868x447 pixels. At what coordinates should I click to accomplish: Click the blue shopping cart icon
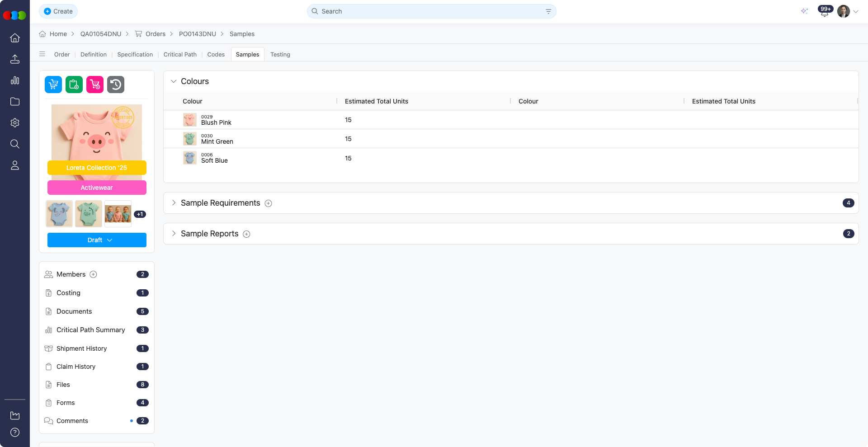click(53, 85)
